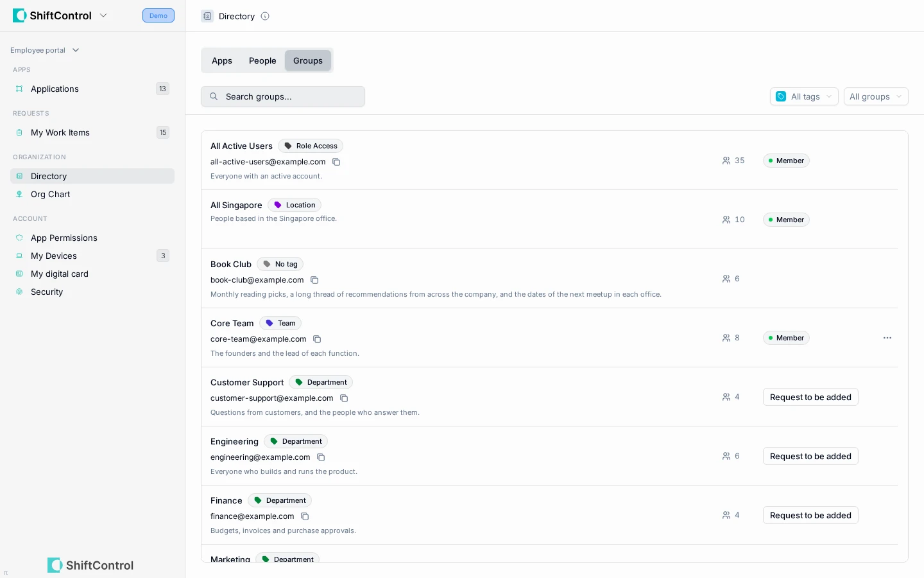Click the Book Club group name
Screen dimensions: 924x578
click(231, 264)
